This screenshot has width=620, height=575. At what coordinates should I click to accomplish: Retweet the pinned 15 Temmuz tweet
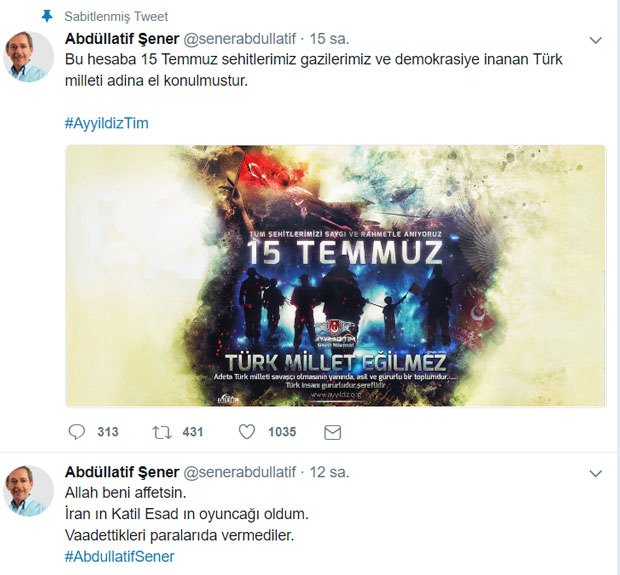(161, 432)
